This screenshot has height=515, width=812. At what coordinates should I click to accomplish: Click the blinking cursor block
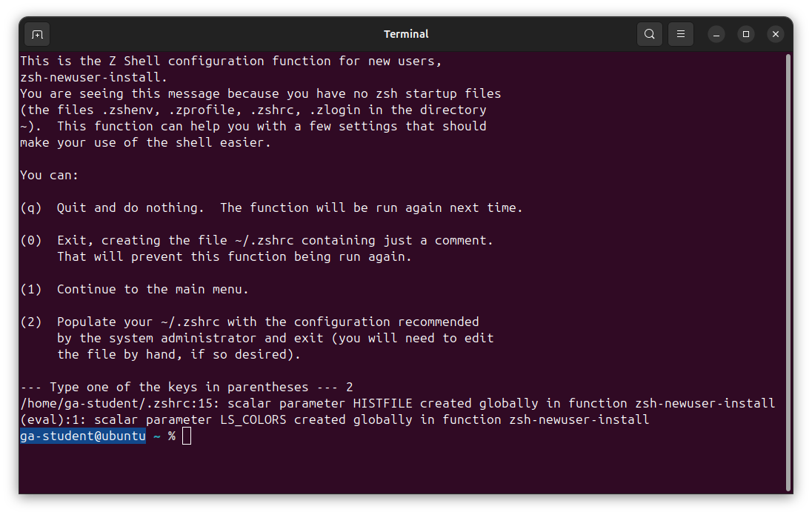pyautogui.click(x=185, y=436)
